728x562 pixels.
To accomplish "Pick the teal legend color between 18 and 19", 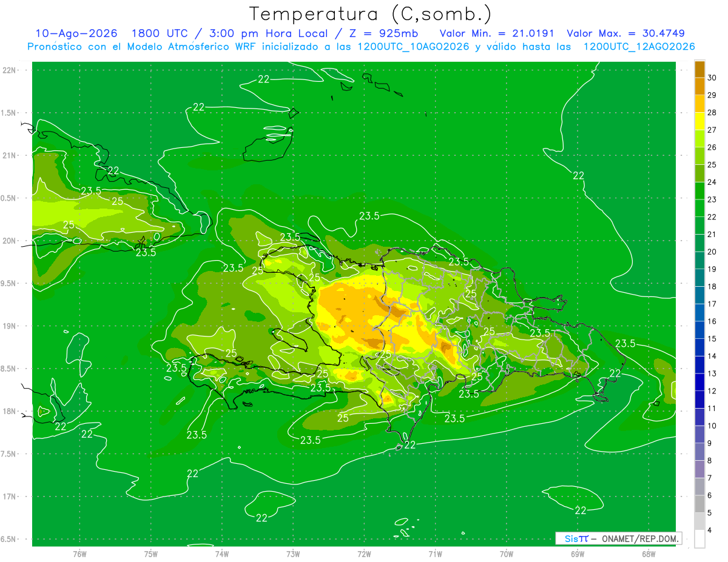I will (x=699, y=278).
